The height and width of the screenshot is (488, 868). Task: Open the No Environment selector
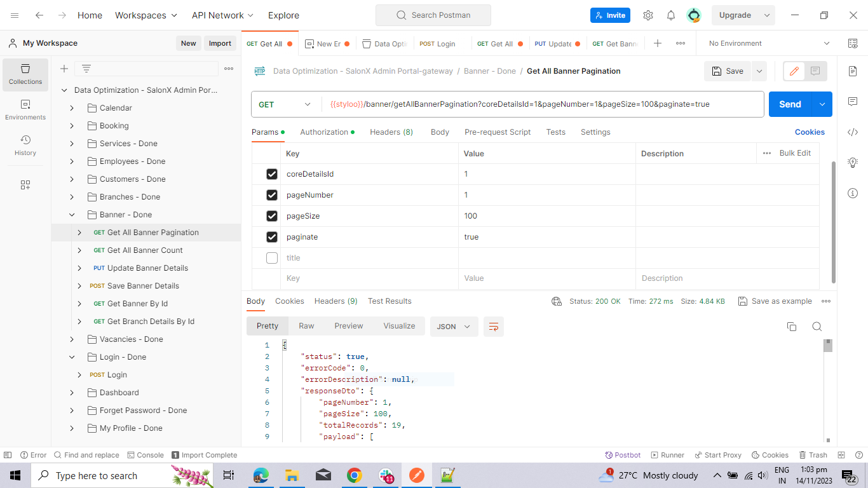(x=769, y=43)
